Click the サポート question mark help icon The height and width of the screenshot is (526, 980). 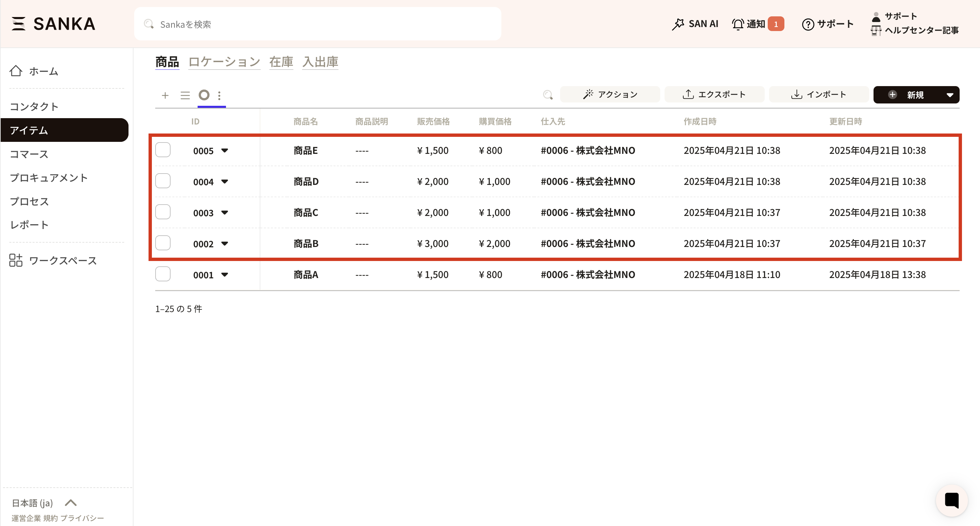point(808,24)
